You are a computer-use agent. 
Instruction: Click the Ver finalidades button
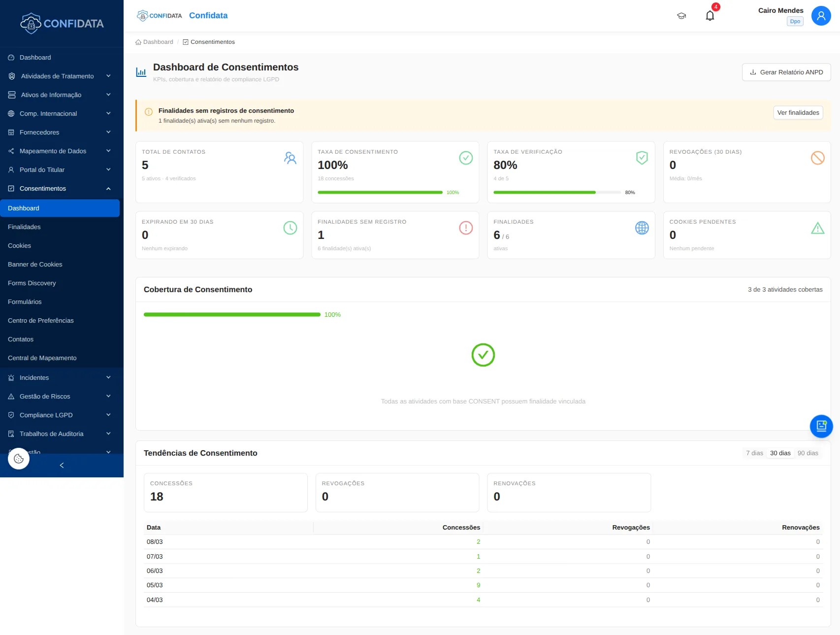point(798,113)
